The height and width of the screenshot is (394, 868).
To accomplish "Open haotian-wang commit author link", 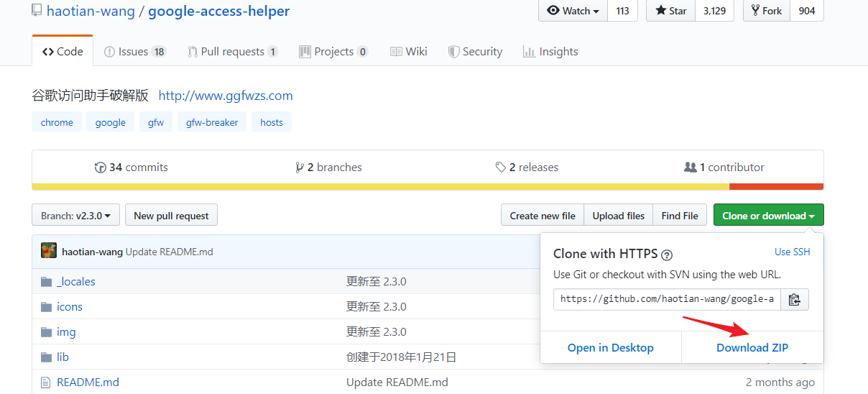I will coord(92,252).
